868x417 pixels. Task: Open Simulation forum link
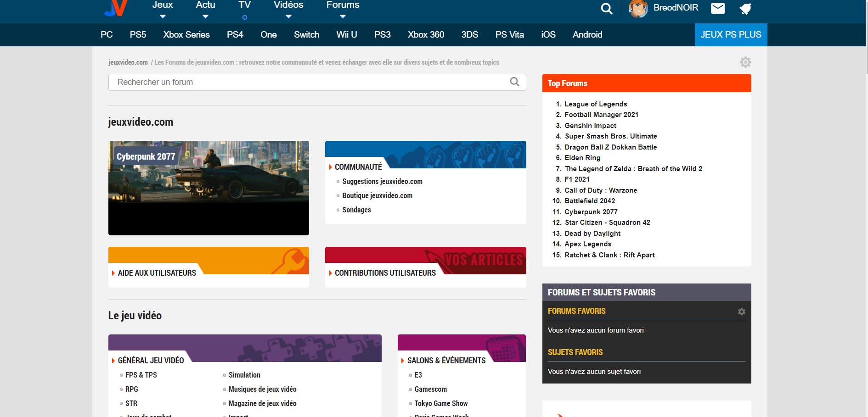[x=244, y=375]
